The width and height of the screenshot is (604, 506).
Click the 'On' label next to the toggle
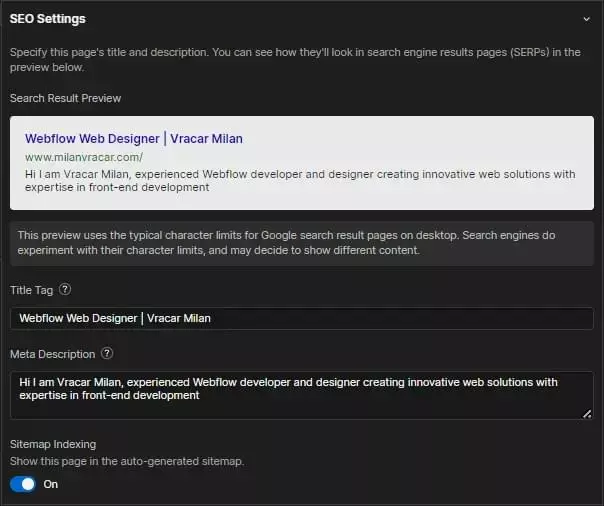(x=50, y=484)
